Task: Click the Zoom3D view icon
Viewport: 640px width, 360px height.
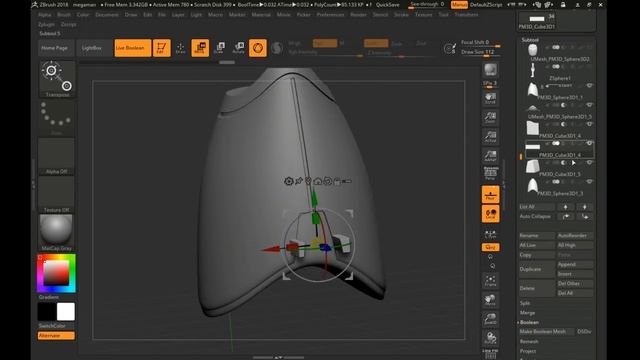Action: coord(490,319)
